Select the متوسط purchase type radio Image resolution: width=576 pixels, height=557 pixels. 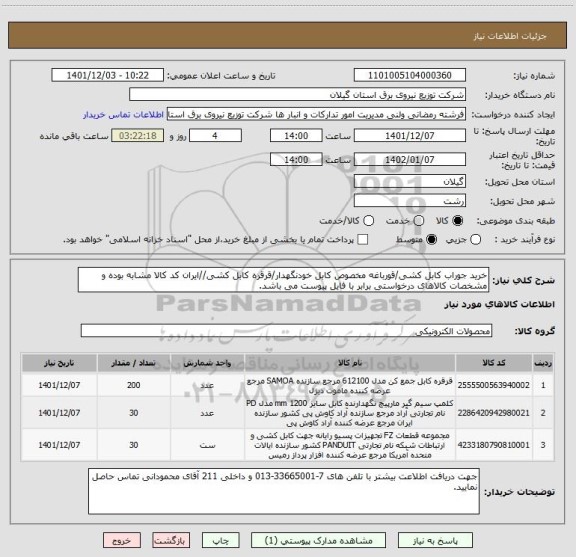point(432,240)
